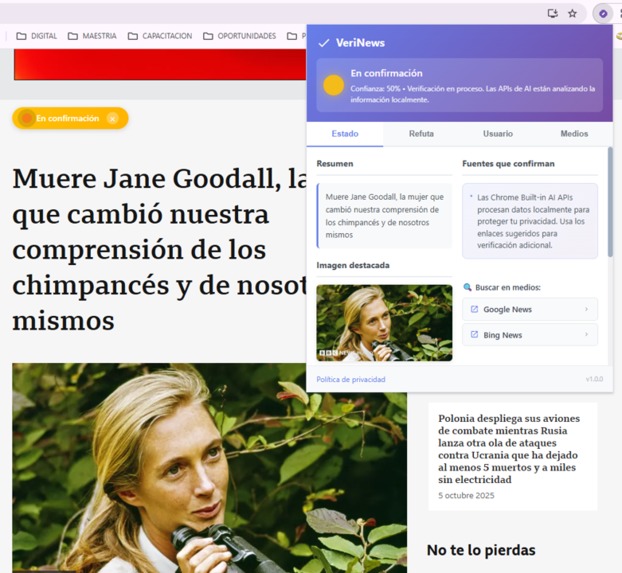622x573 pixels.
Task: Click the No te lo pierdas heading
Action: coord(481,550)
